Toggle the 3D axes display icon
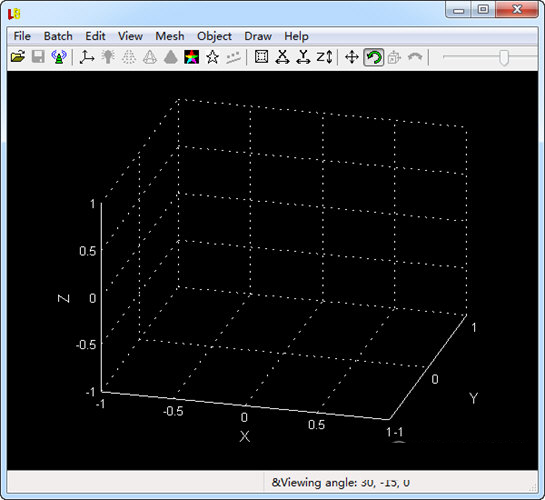 click(87, 57)
